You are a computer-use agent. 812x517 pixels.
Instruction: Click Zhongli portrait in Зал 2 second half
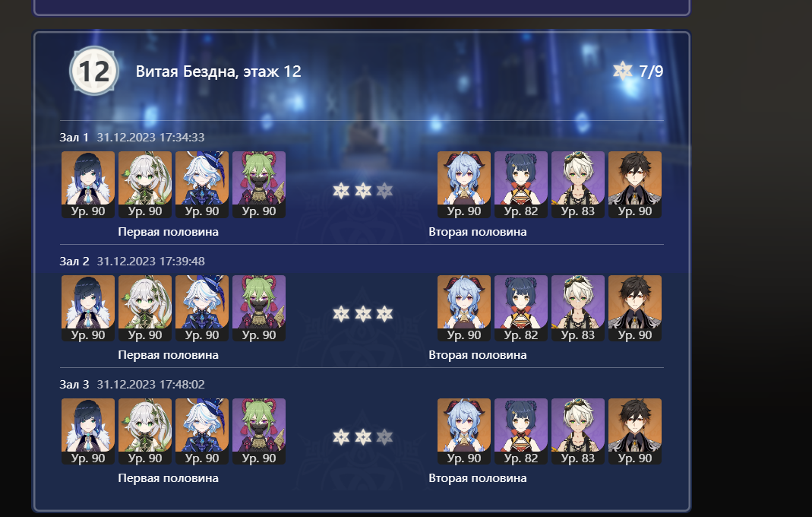pos(635,309)
